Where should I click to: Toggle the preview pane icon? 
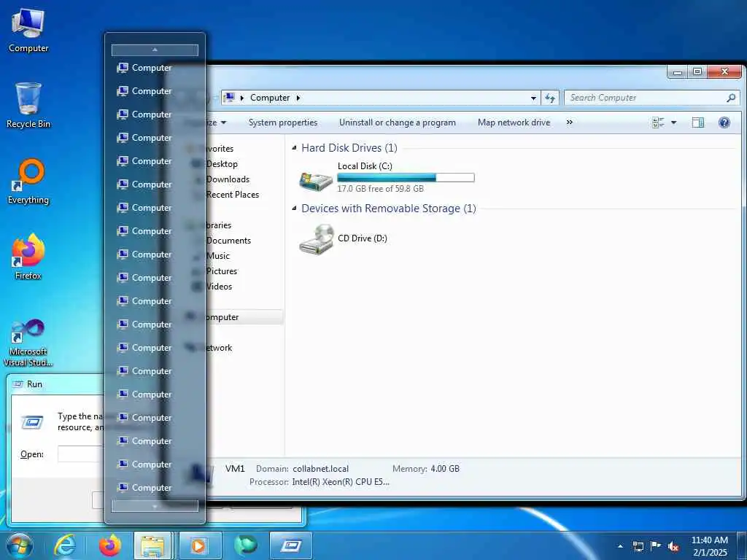point(698,122)
